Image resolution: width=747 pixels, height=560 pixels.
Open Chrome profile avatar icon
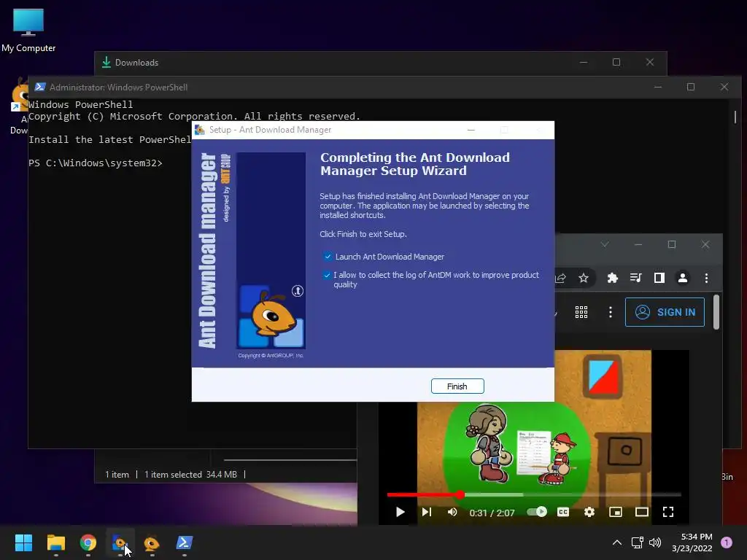click(683, 278)
